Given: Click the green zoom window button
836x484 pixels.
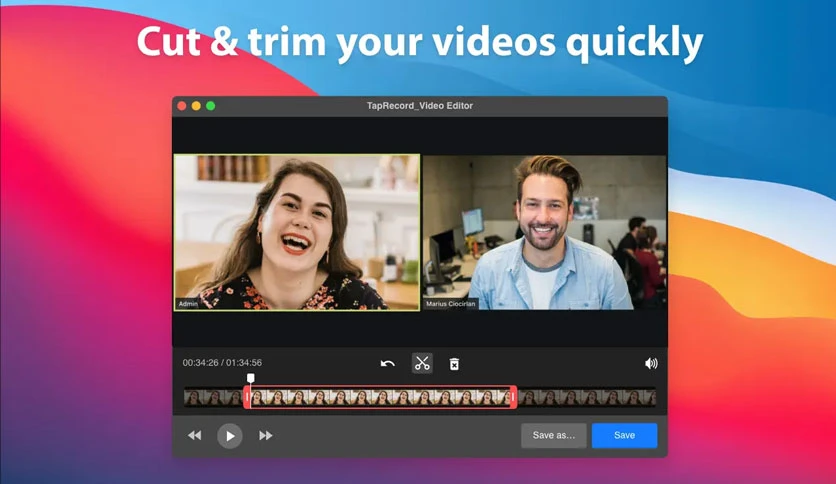Looking at the screenshot, I should tap(211, 106).
